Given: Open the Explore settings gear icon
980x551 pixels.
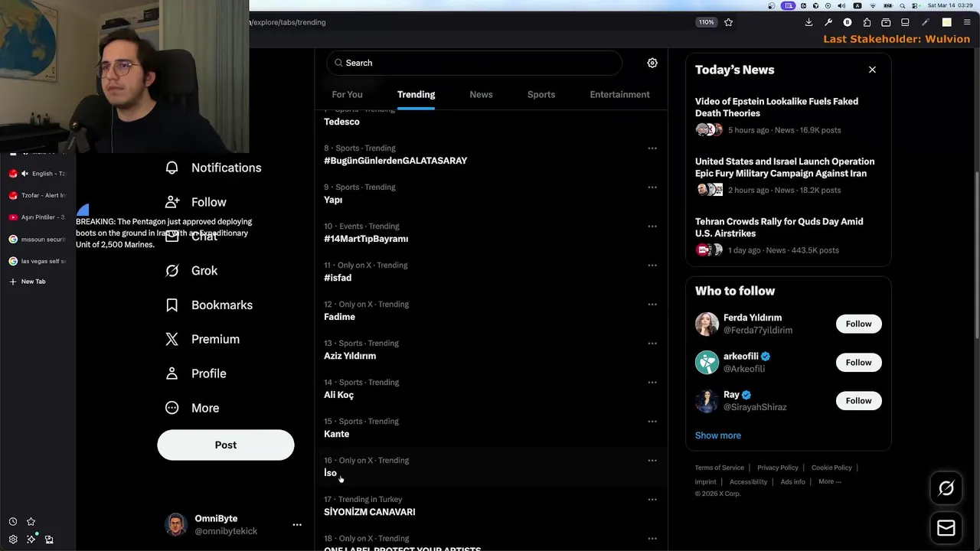Looking at the screenshot, I should [652, 63].
